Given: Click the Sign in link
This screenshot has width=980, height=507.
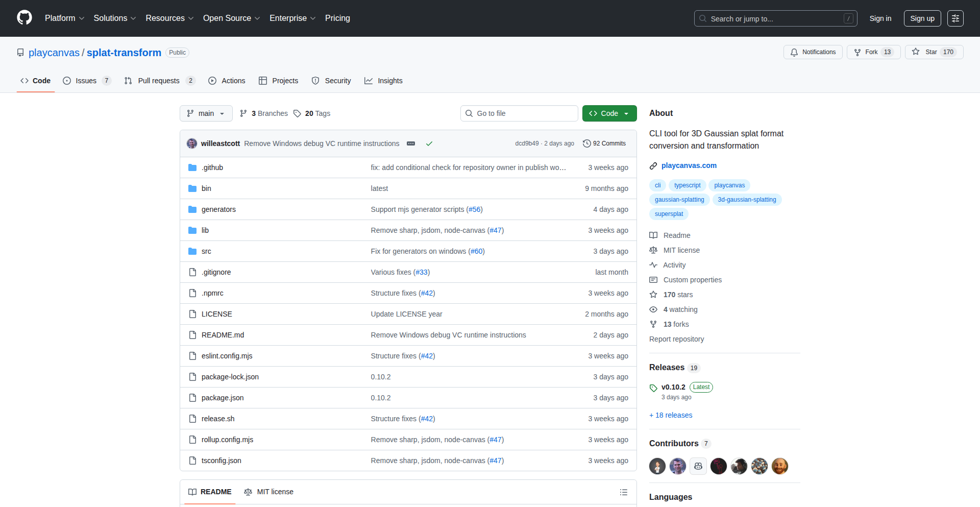Looking at the screenshot, I should (x=880, y=18).
